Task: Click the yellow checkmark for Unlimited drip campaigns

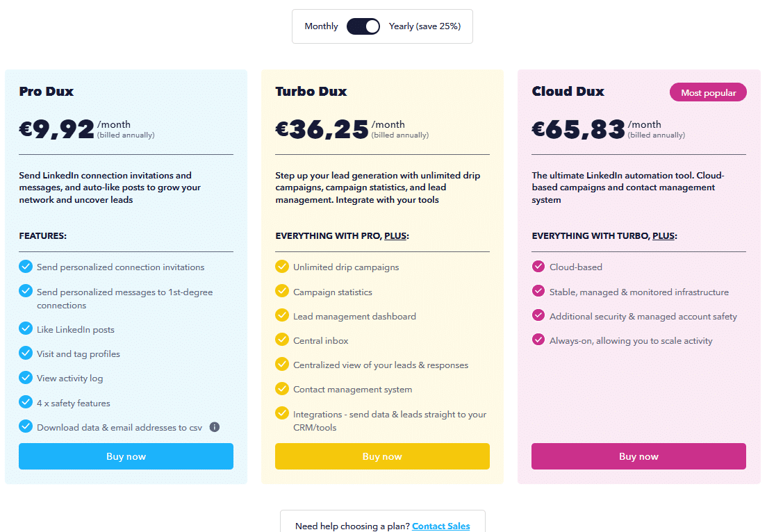Action: pyautogui.click(x=282, y=266)
